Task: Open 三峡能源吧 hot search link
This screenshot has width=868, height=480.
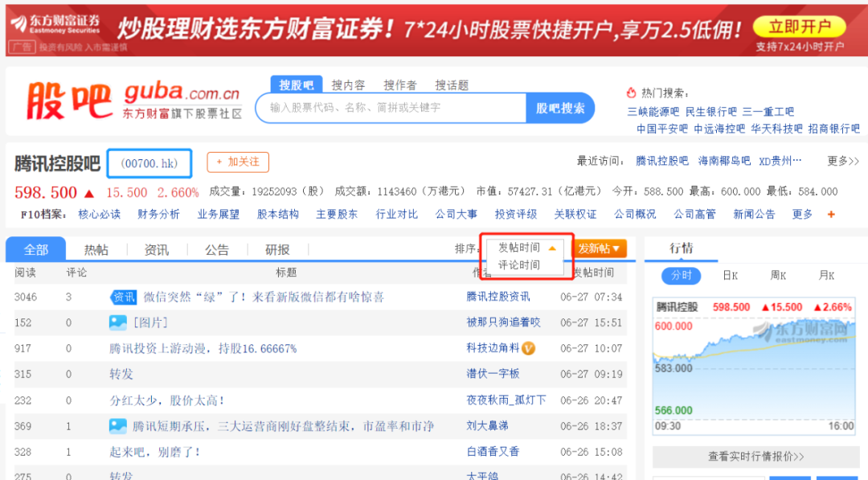Action: [x=653, y=112]
